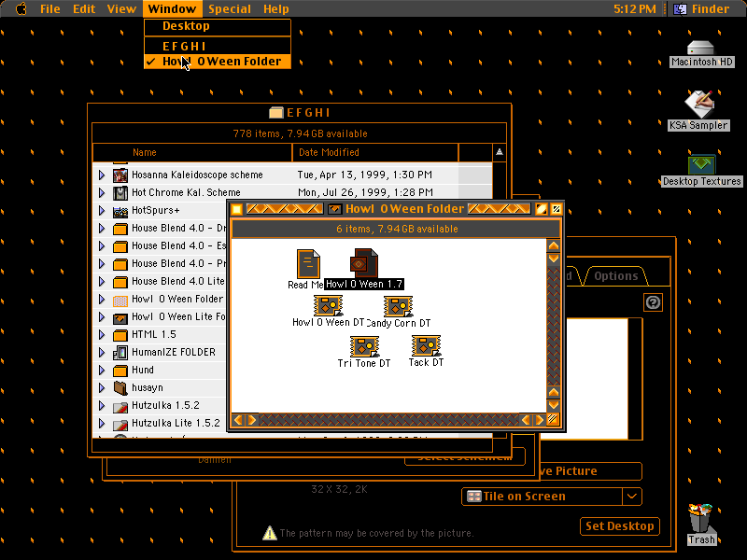The height and width of the screenshot is (560, 747).
Task: Choose Desktop in the Window menu
Action: (218, 26)
